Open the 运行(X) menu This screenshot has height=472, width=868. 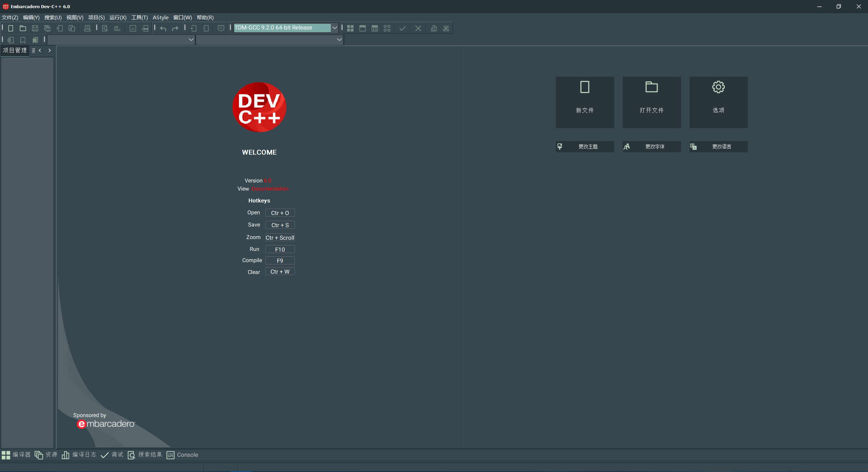(118, 18)
